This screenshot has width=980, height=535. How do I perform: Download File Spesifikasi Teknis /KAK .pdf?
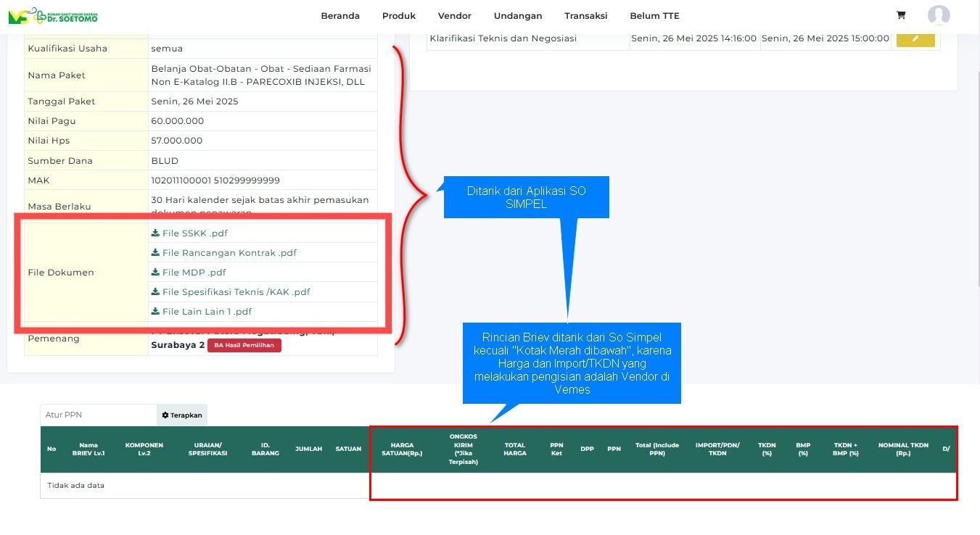point(231,292)
